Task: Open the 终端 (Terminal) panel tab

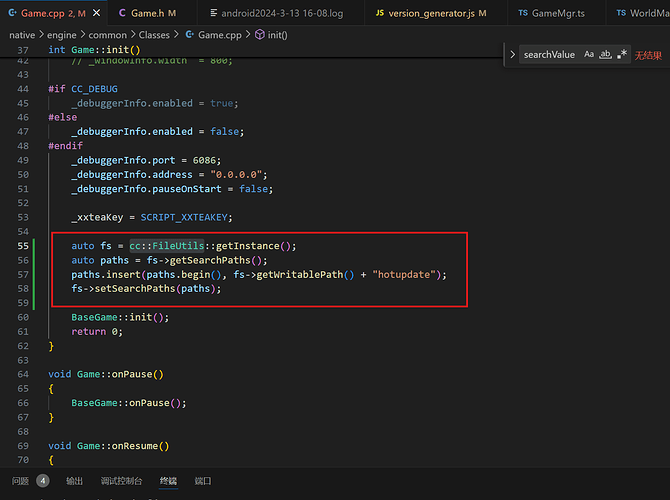Action: 168,481
